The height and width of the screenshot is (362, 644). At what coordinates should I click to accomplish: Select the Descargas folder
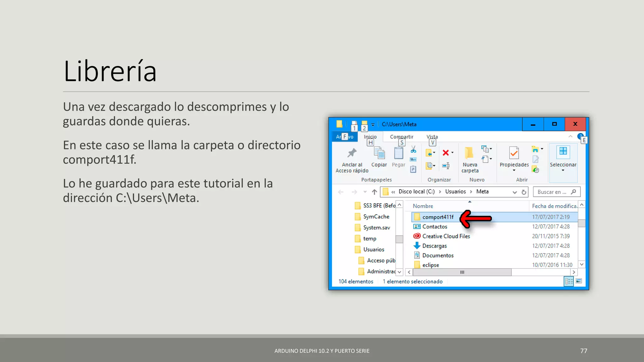coord(494,246)
